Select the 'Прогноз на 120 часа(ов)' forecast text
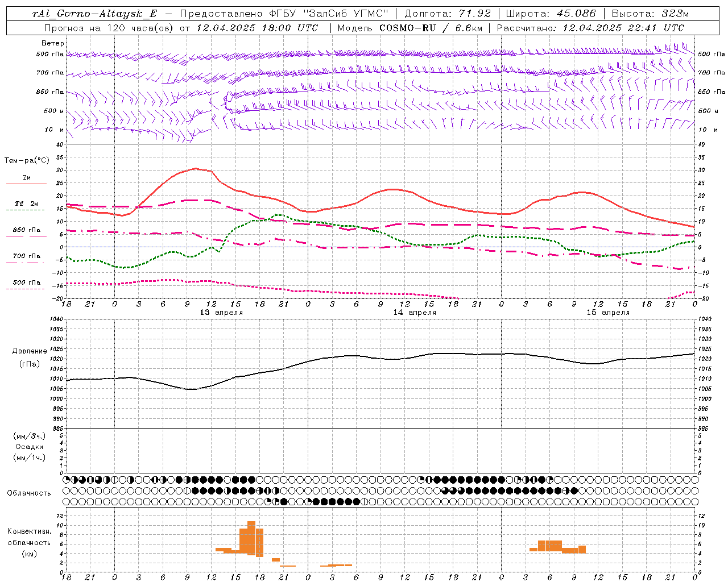The height and width of the screenshot is (582, 728). click(109, 28)
